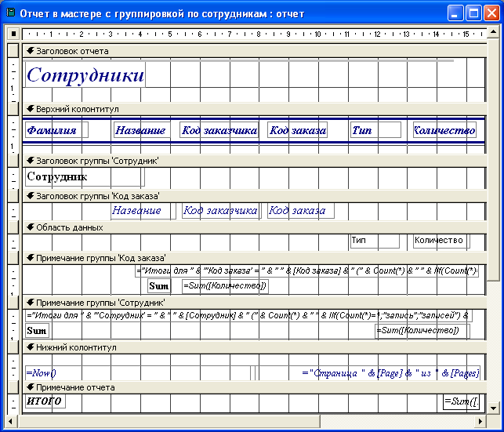Select 'Количество' label in page header
The image size is (504, 432).
444,130
